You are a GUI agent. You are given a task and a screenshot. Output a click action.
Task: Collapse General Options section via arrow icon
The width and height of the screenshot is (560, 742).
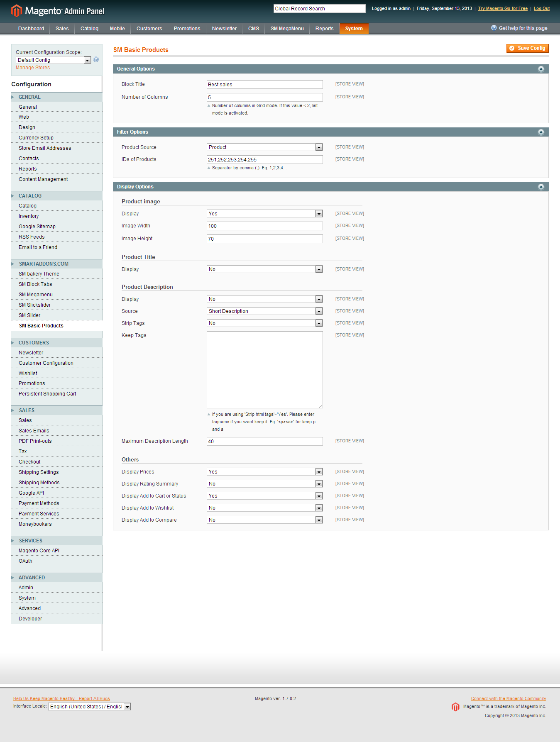541,69
